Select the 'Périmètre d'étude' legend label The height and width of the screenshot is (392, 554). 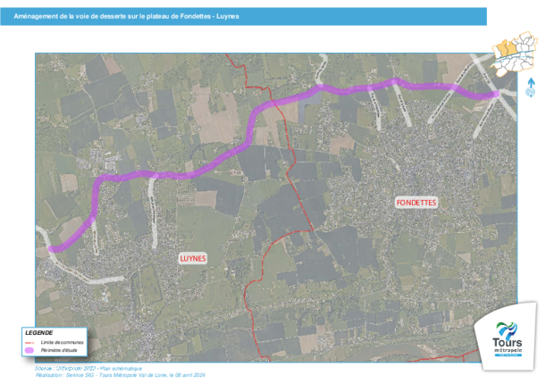(x=60, y=350)
